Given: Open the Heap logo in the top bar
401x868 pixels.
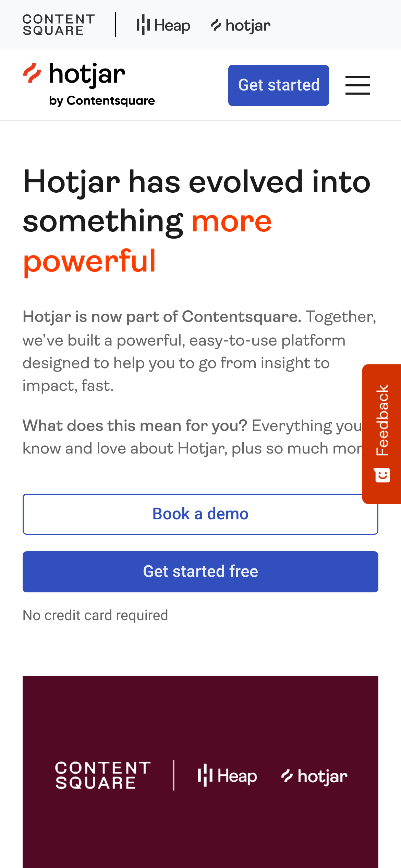Looking at the screenshot, I should pos(163,25).
